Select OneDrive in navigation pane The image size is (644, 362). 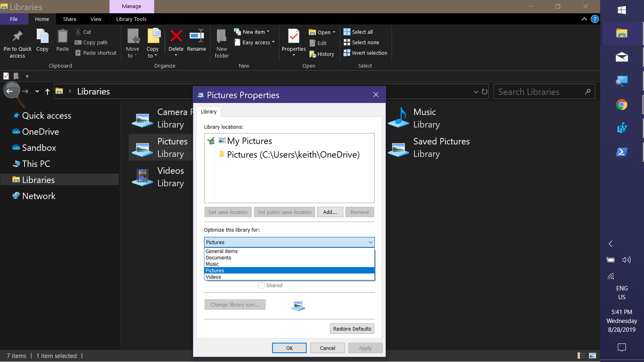(40, 132)
